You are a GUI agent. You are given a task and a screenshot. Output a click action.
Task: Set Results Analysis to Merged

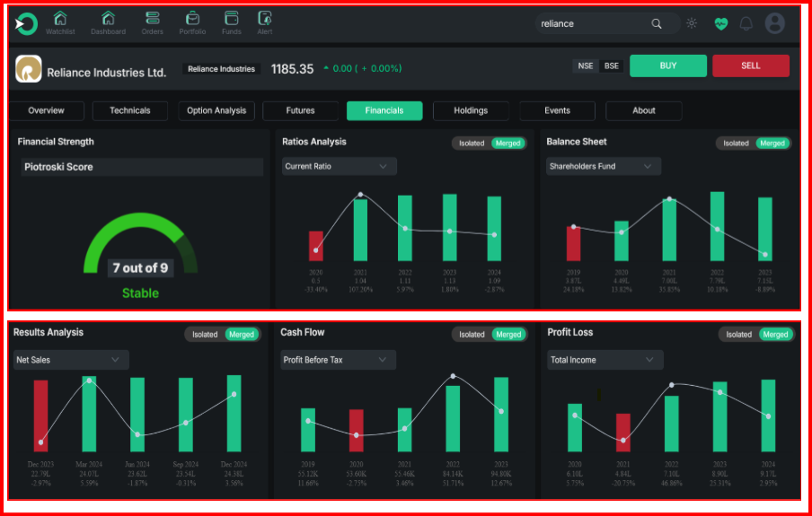[x=242, y=335]
